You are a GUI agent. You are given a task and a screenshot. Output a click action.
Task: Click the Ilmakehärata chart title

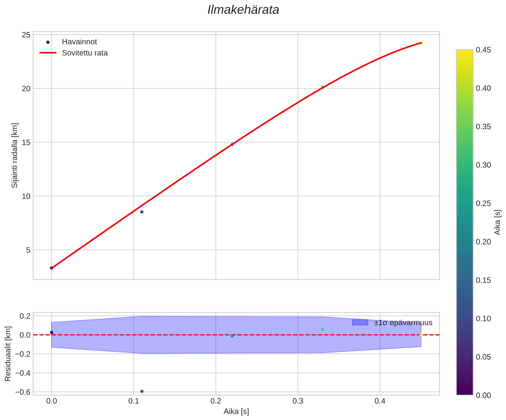(x=243, y=10)
